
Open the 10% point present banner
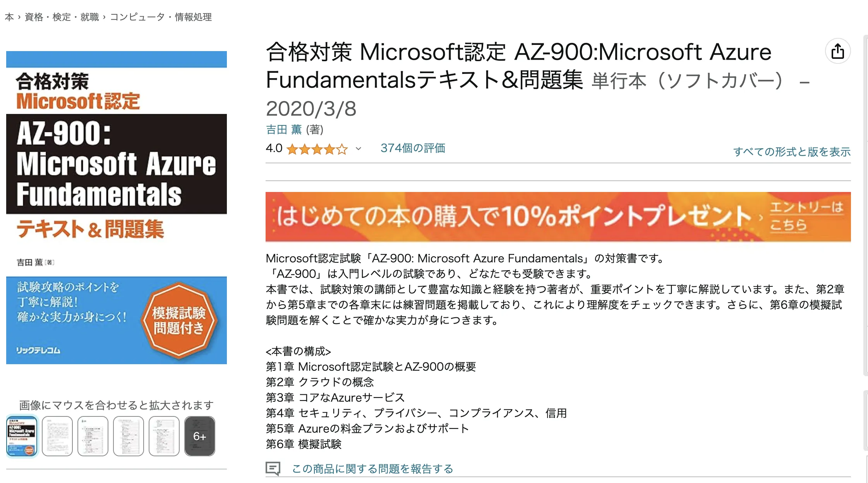558,217
